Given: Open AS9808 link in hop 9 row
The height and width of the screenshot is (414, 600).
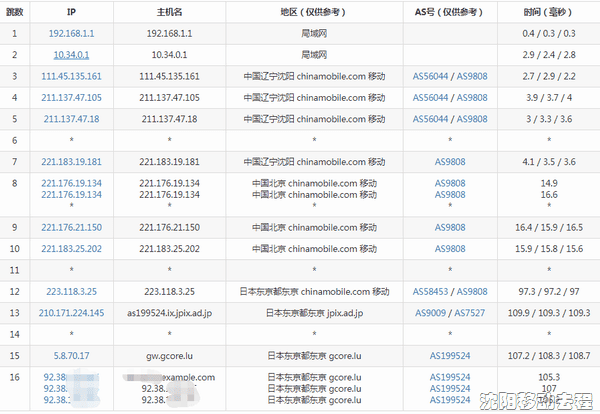Looking at the screenshot, I should [450, 228].
